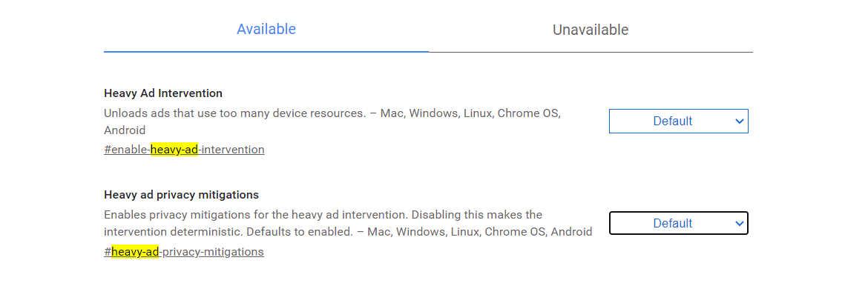Click 'Default' value in privacy mitigations select

(672, 223)
